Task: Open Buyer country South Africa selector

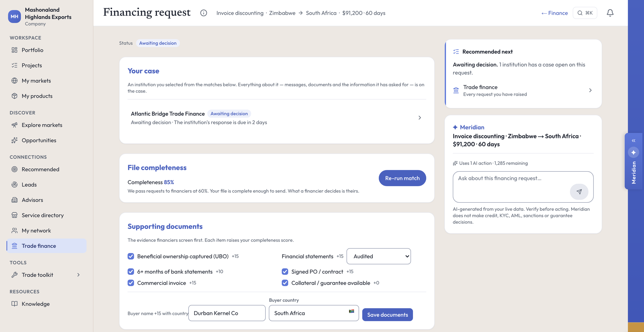Action: pos(314,313)
